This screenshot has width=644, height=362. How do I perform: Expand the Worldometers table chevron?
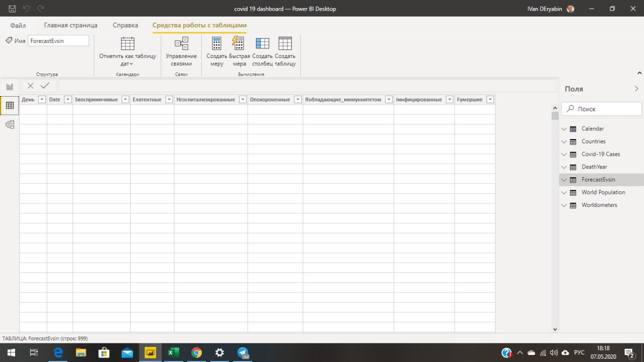coord(564,205)
